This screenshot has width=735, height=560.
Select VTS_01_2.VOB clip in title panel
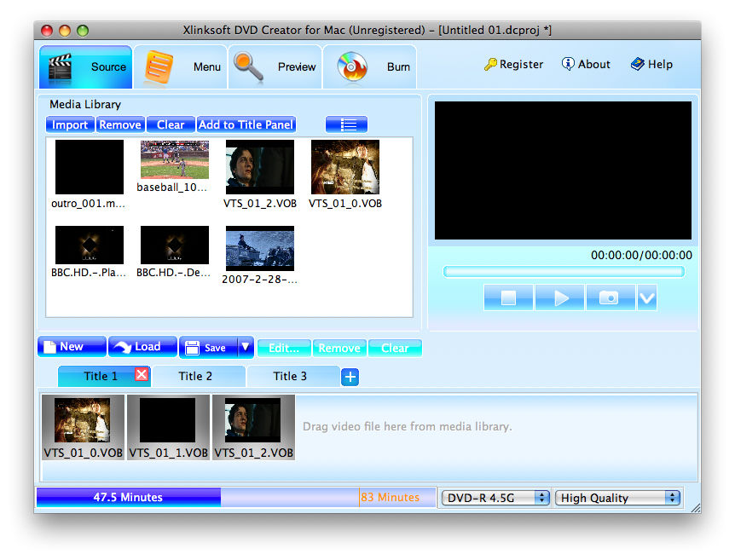tap(253, 427)
